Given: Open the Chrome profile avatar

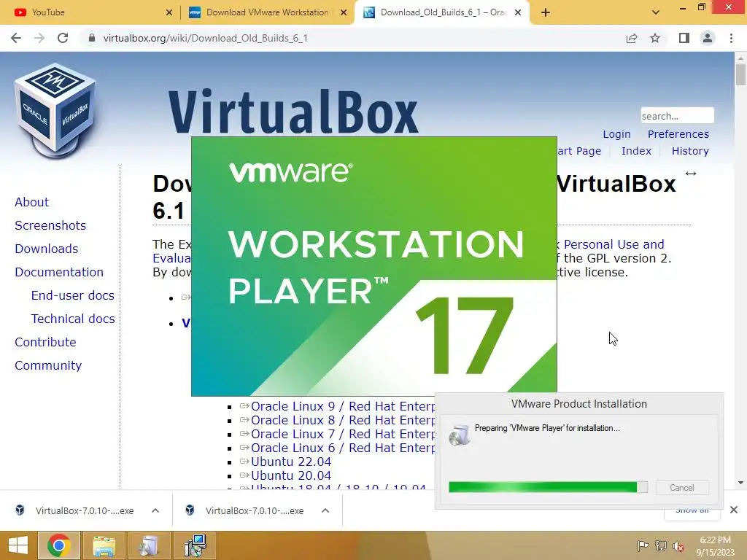Looking at the screenshot, I should pyautogui.click(x=708, y=38).
